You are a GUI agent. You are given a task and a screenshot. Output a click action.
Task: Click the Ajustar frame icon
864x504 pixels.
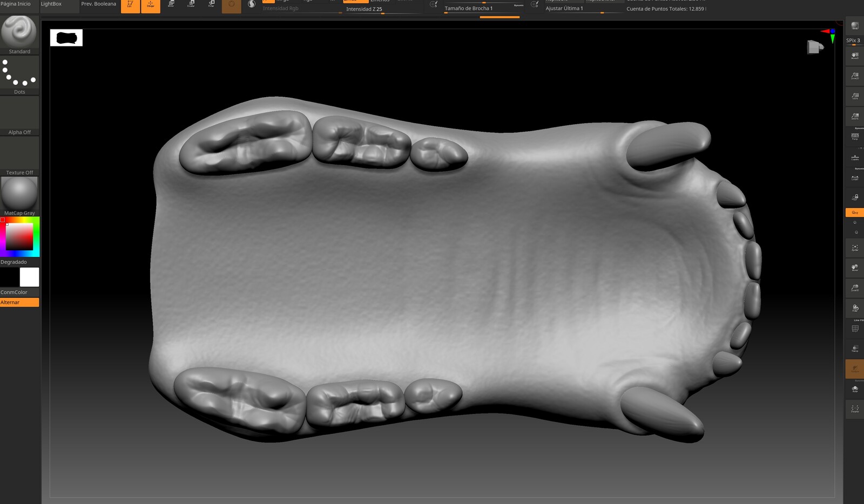pyautogui.click(x=855, y=248)
